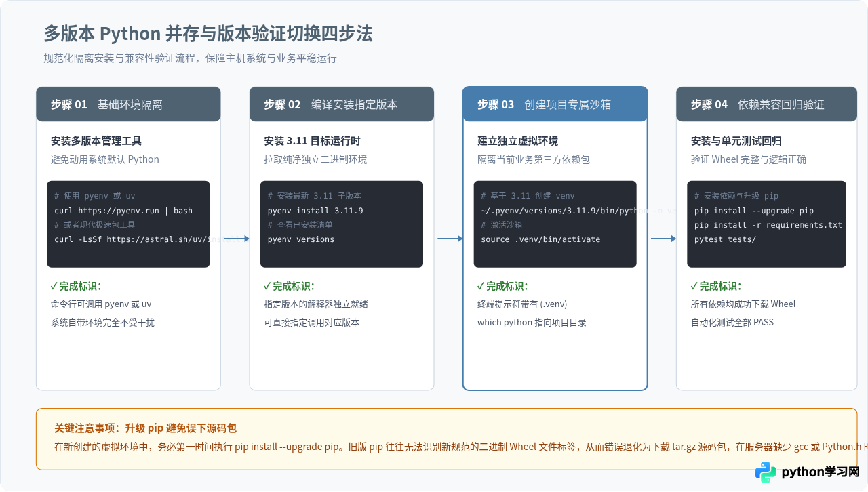Click the heading 安装多版本管理工具
The height and width of the screenshot is (492, 868).
click(96, 141)
